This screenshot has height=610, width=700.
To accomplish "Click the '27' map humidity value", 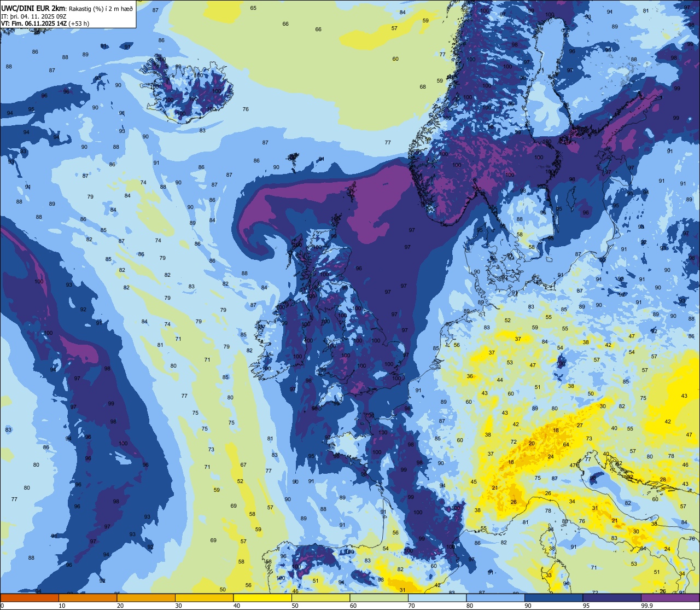I will [x=580, y=425].
